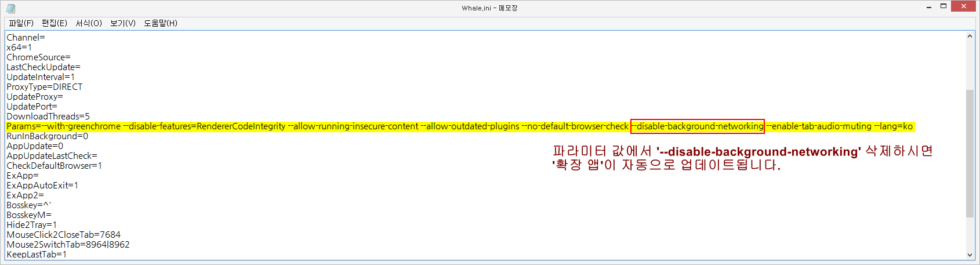
Task: Close the Whale.ini Notepad window
Action: [x=964, y=6]
